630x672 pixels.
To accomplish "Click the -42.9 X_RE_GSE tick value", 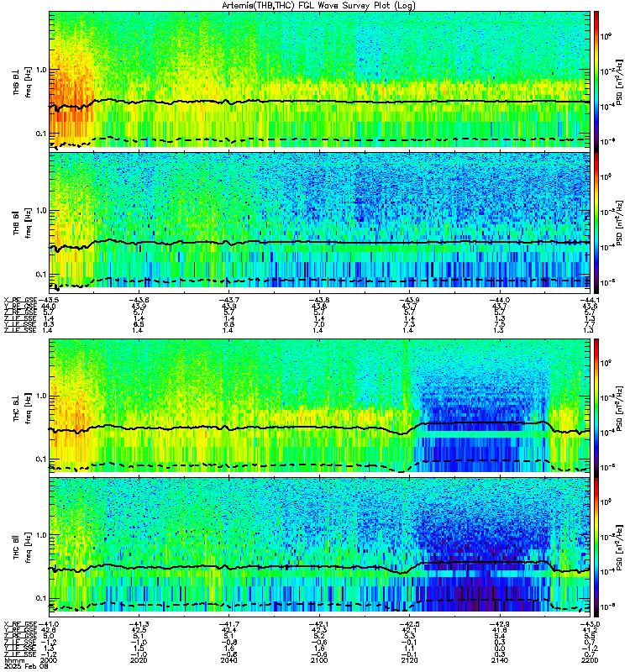I will click(x=500, y=624).
